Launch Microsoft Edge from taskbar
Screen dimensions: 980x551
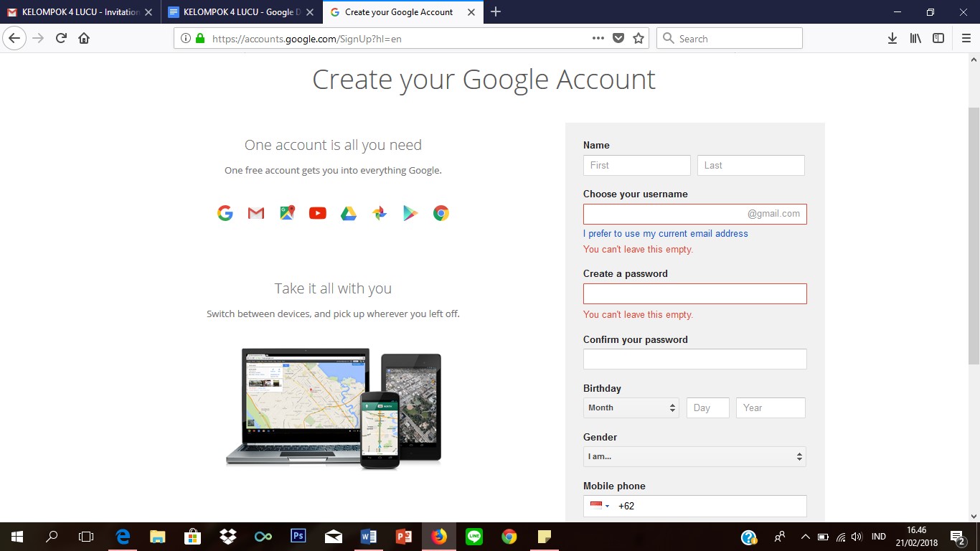pos(123,536)
